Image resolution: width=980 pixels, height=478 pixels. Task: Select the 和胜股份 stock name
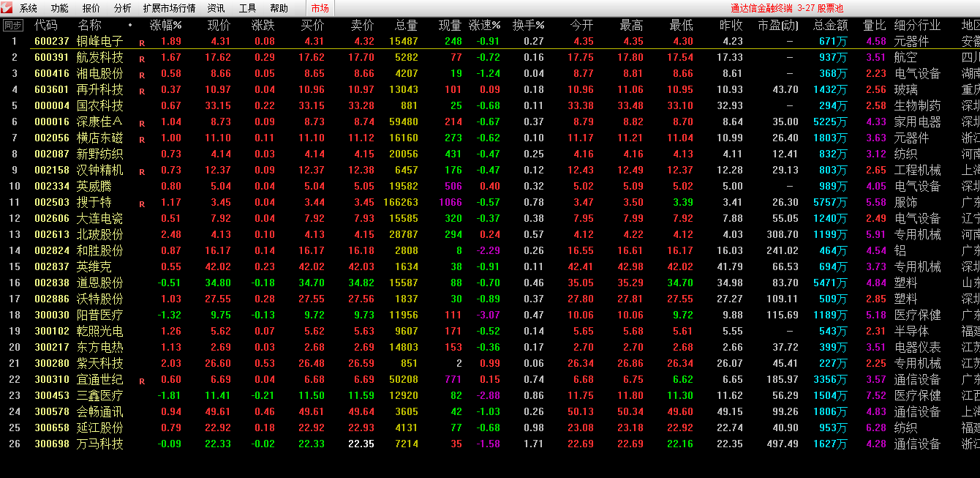point(100,250)
